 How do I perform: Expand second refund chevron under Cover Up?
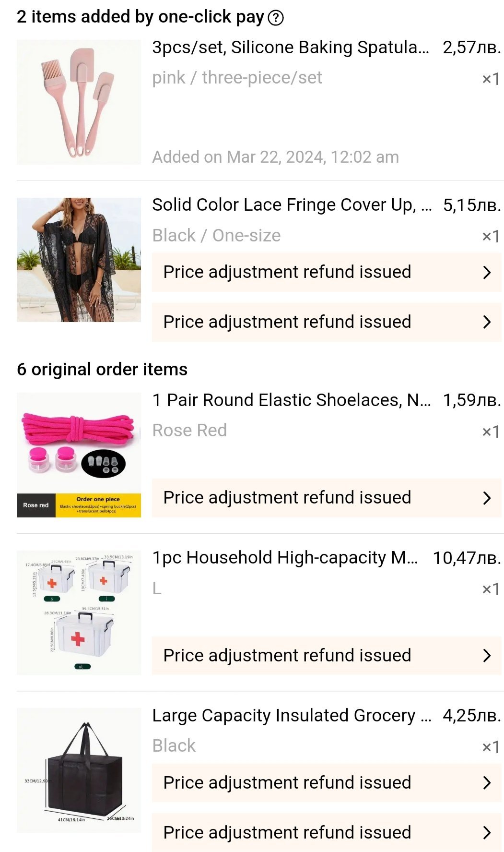point(487,322)
